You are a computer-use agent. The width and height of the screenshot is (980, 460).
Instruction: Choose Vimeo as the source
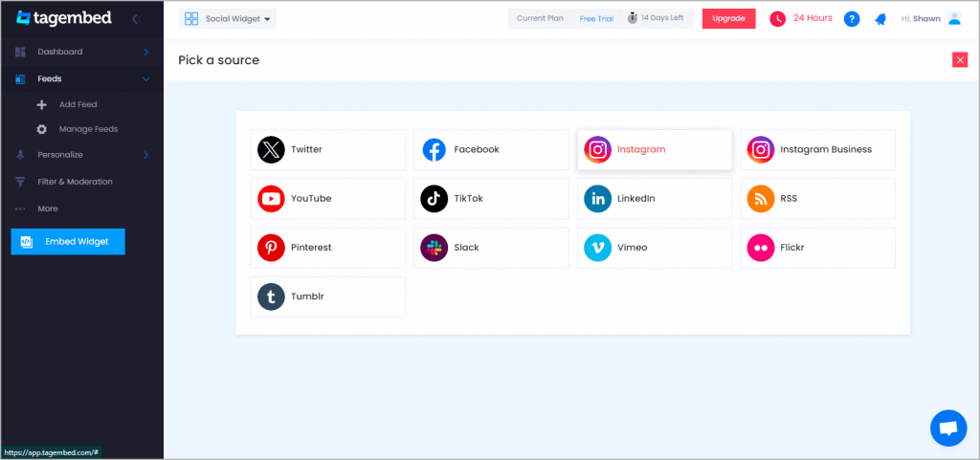[x=655, y=248]
